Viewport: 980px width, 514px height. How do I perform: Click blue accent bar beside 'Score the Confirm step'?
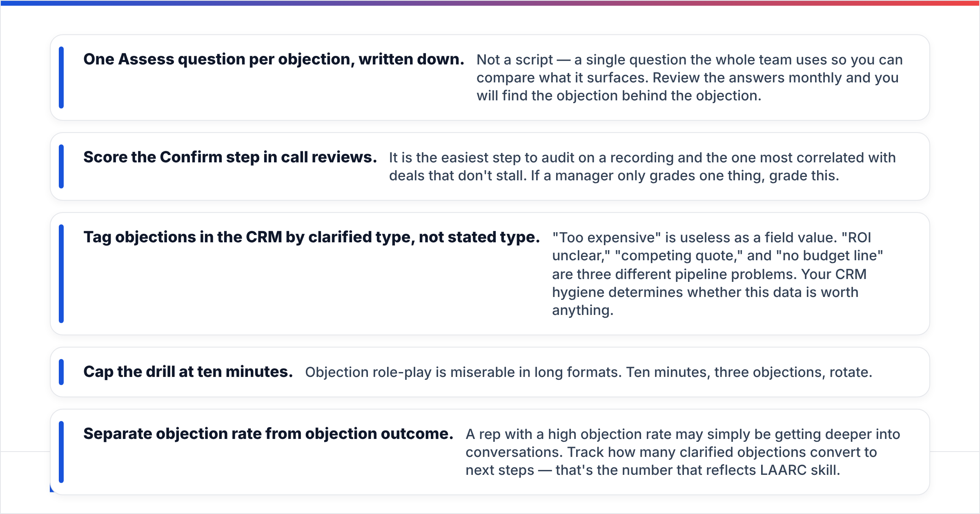[x=61, y=166]
